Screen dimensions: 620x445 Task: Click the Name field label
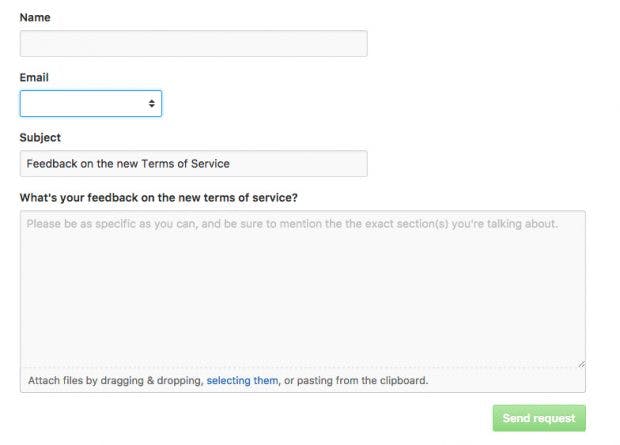tap(35, 18)
